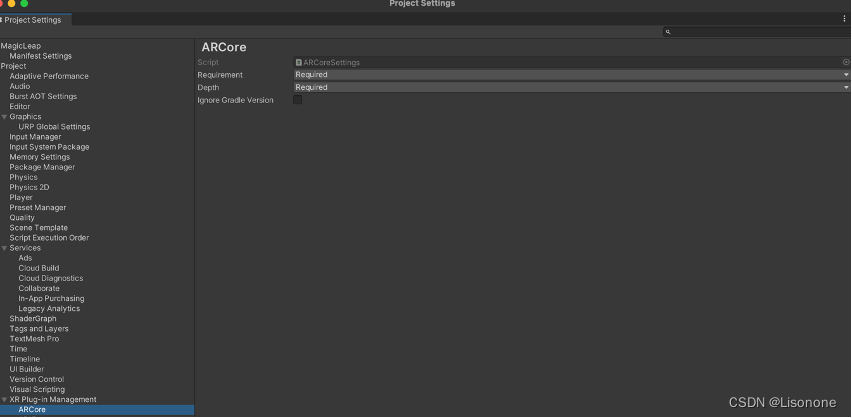Select Graphics settings
The height and width of the screenshot is (418, 852).
[x=25, y=117]
